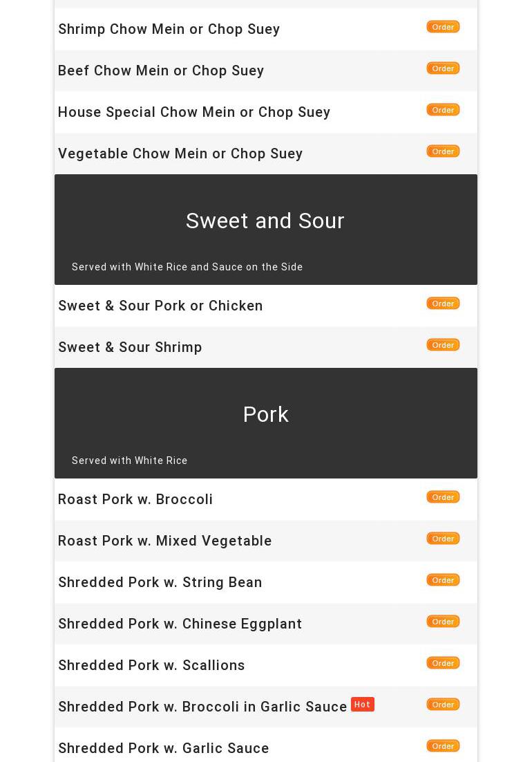Image resolution: width=532 pixels, height=762 pixels.
Task: Order Shredded Pork w. Chinese Eggplant
Action: click(443, 622)
